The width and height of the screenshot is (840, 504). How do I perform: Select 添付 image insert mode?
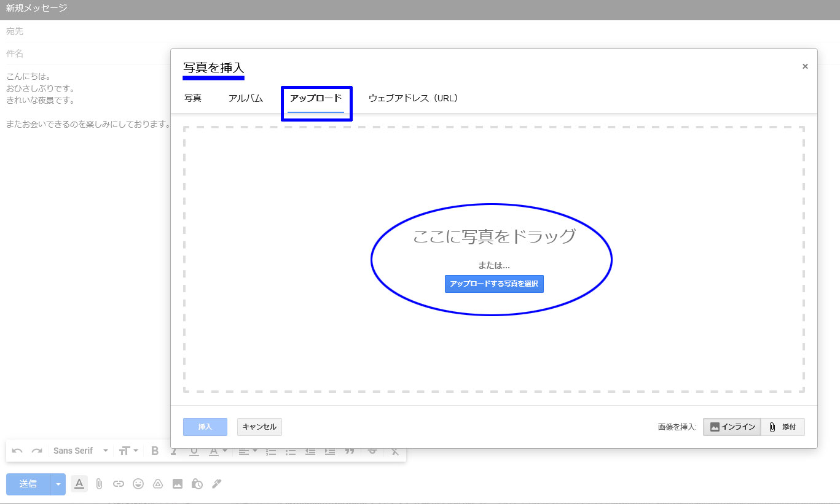coord(783,427)
